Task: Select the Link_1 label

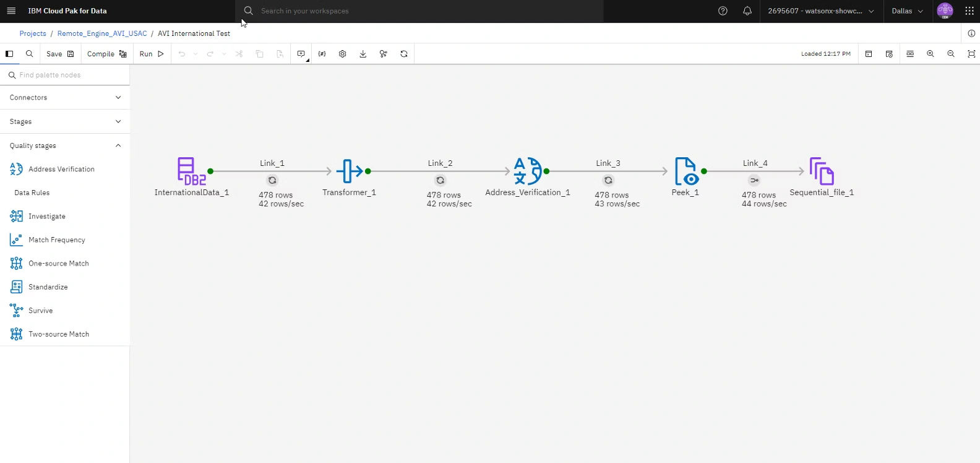Action: (x=272, y=163)
